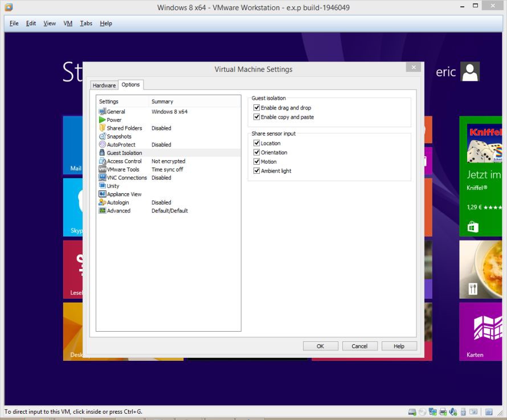The height and width of the screenshot is (420, 507).
Task: Click the 'Time sync off' summary text
Action: point(167,169)
